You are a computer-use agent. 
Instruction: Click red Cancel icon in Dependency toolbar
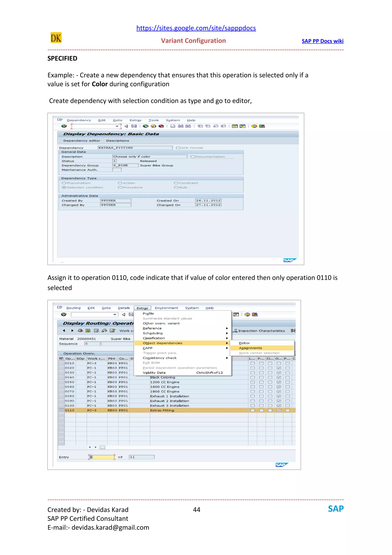pos(161,126)
